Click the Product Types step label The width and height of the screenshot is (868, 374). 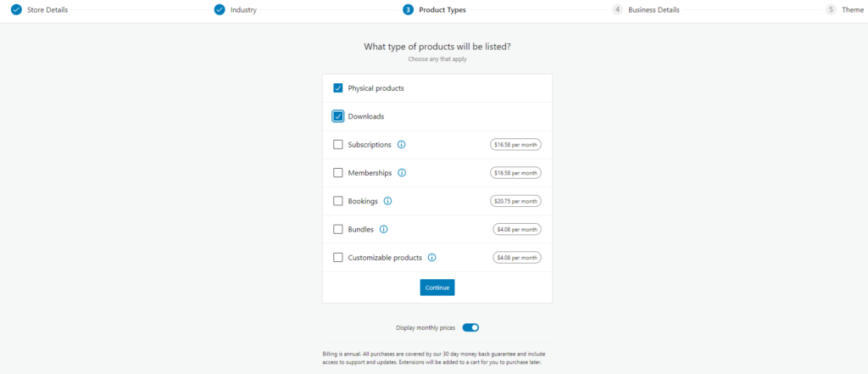click(442, 10)
